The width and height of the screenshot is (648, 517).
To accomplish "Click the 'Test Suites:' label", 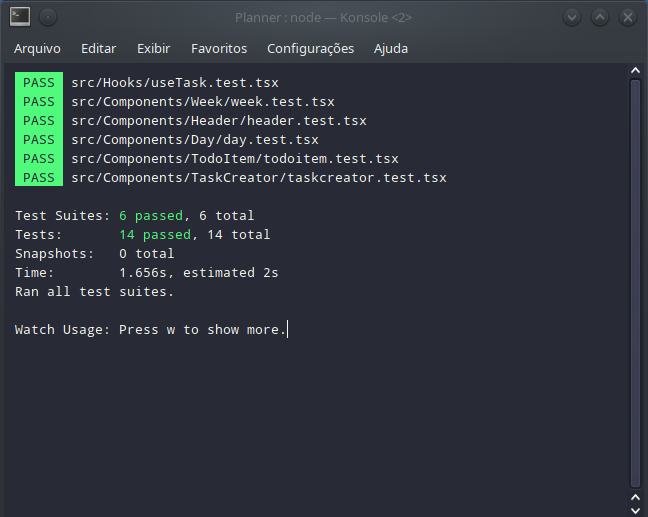I will pyautogui.click(x=63, y=216).
